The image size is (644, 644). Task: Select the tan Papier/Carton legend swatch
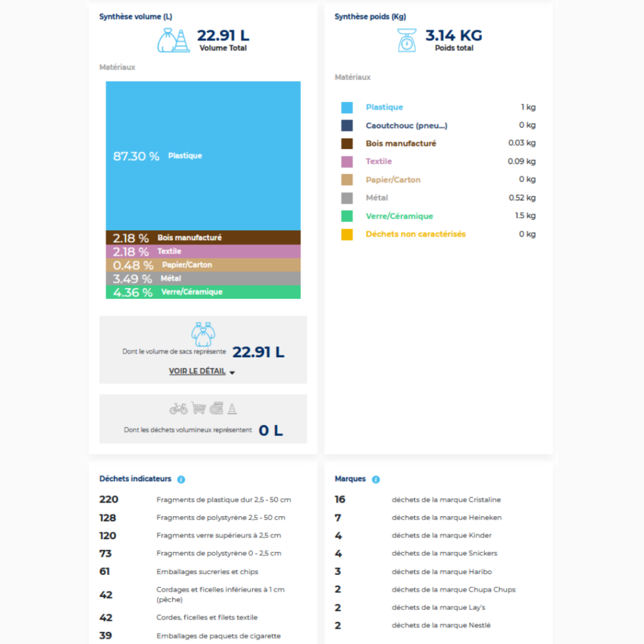[x=347, y=180]
